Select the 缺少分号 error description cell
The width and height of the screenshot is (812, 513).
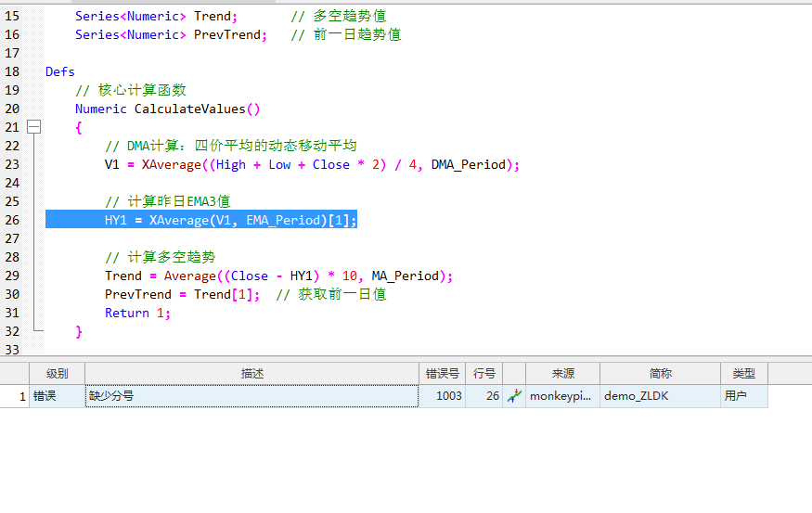251,396
